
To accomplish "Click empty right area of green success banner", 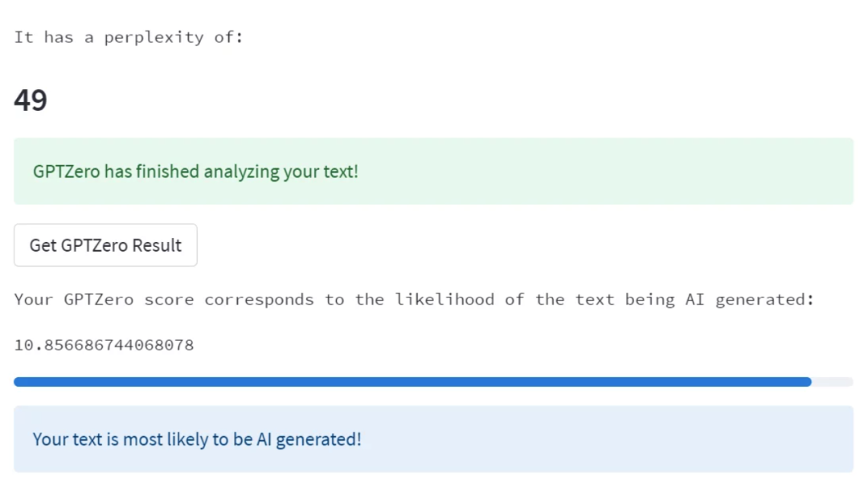I will click(x=643, y=171).
